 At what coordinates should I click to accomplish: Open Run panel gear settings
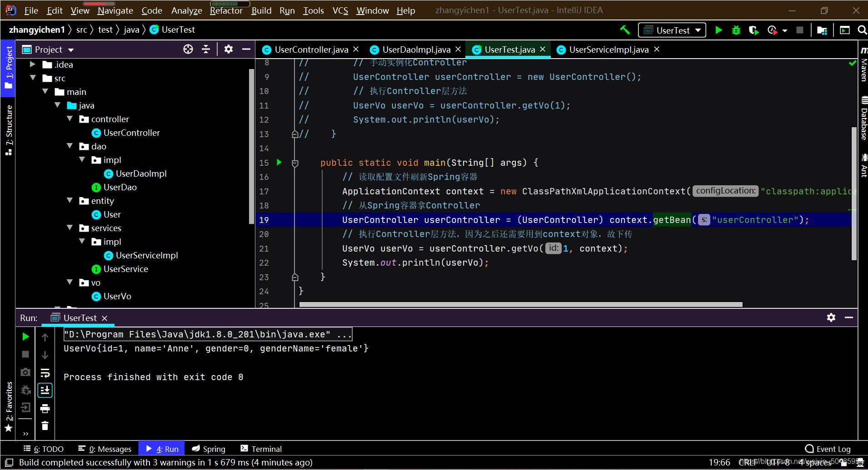click(831, 317)
